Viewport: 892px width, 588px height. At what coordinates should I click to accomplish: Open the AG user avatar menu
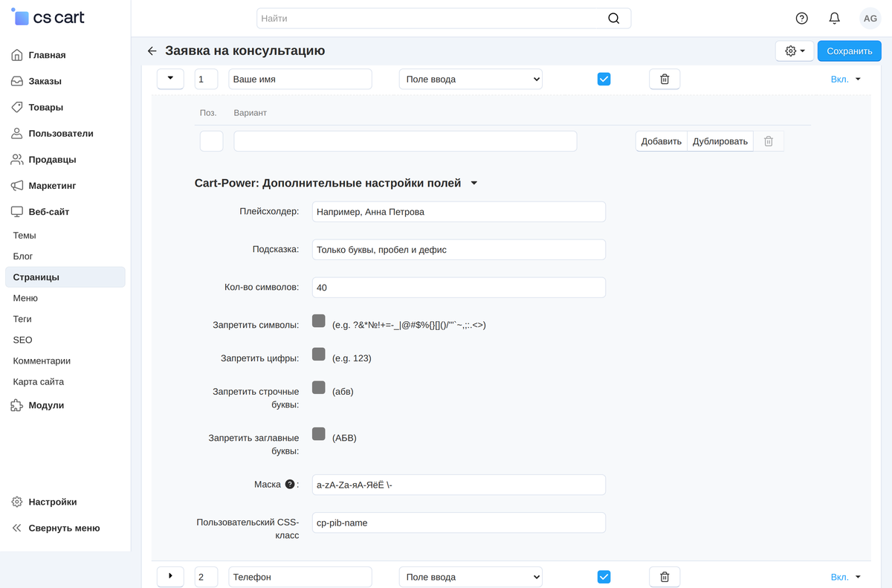coord(870,19)
